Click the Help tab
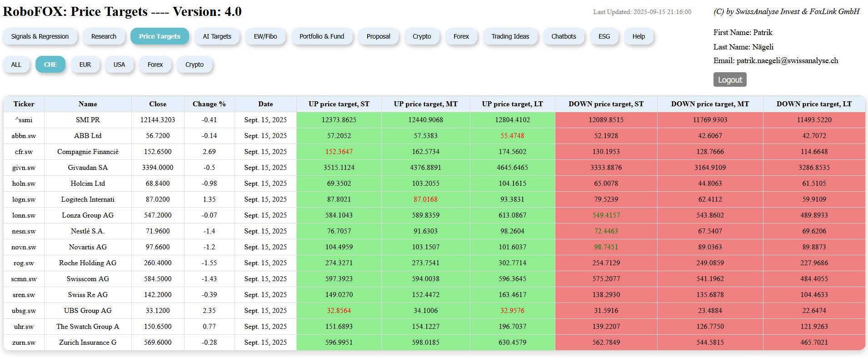This screenshot has height=357, width=868. coord(639,36)
